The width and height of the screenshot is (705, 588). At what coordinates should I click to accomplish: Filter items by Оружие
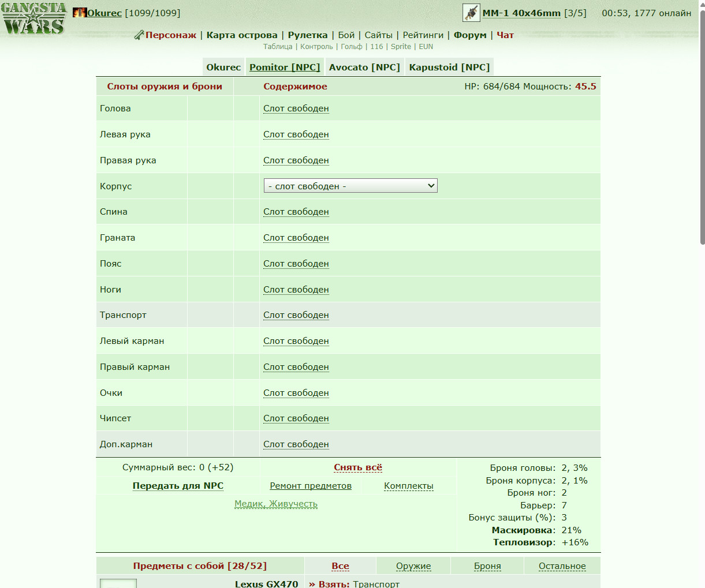(x=413, y=566)
